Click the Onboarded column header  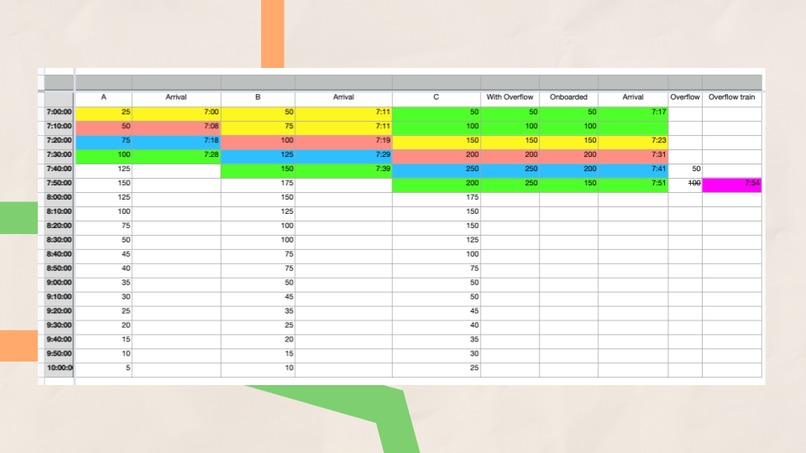(569, 97)
